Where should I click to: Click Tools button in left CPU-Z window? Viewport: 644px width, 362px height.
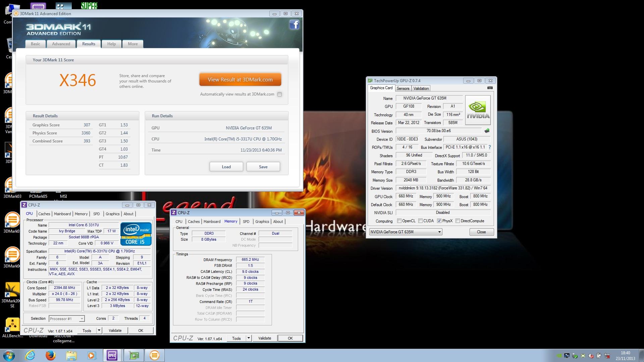pyautogui.click(x=87, y=330)
